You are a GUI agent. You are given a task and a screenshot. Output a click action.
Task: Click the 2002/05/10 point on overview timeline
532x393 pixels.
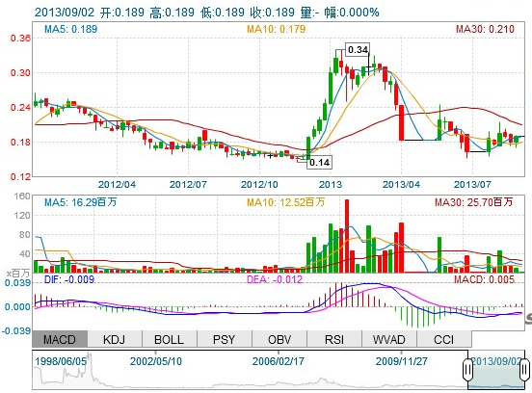tap(156, 361)
